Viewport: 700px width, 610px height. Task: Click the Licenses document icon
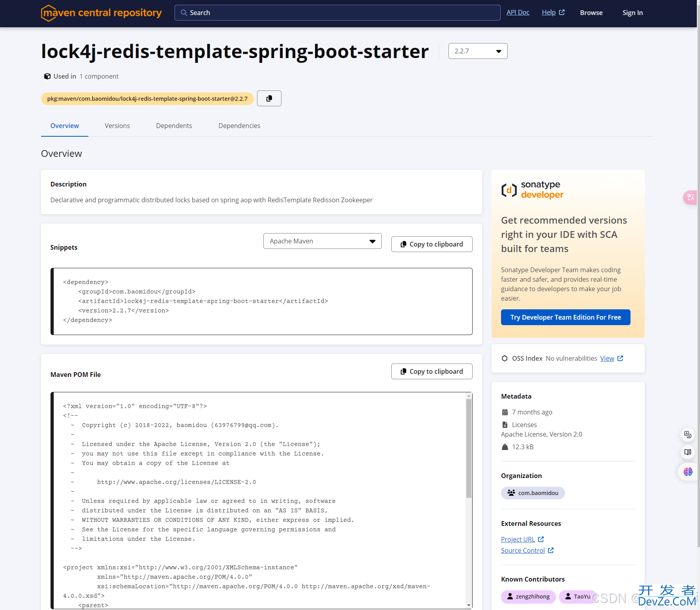(x=505, y=425)
